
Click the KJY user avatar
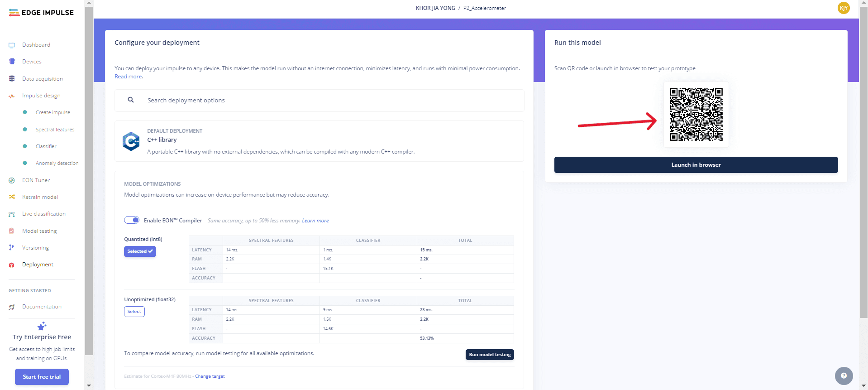pos(843,8)
